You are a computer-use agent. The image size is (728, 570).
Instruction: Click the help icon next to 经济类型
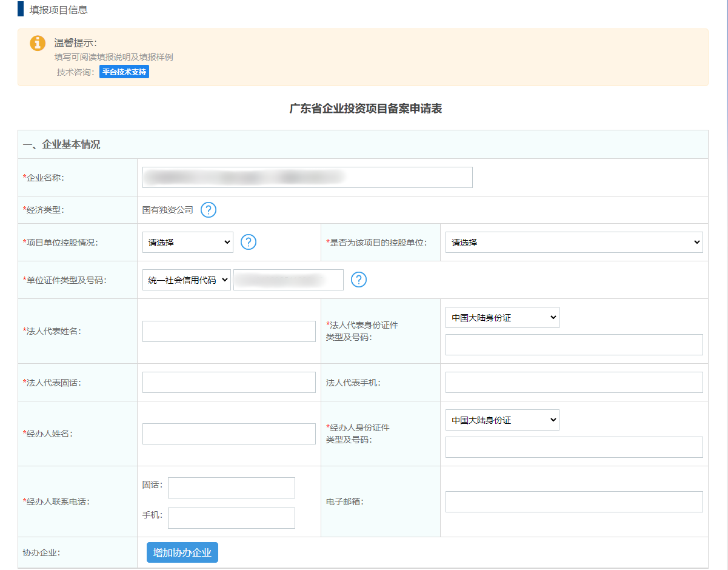pyautogui.click(x=209, y=210)
